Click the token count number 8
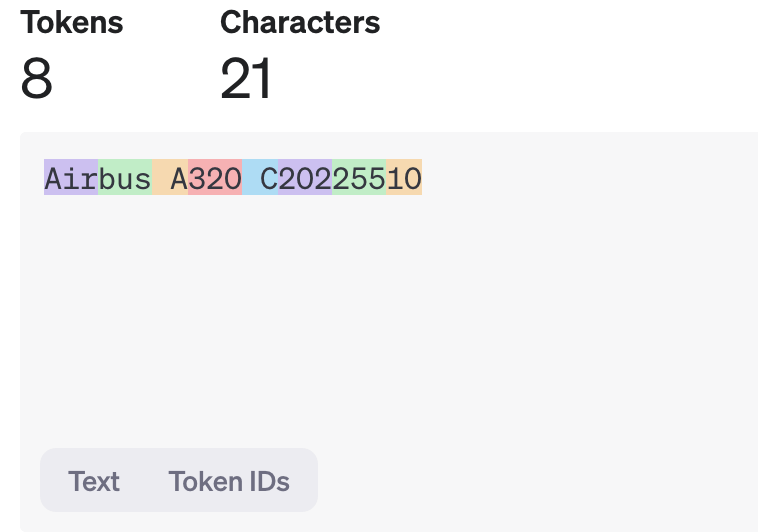758x532 pixels. click(x=36, y=78)
